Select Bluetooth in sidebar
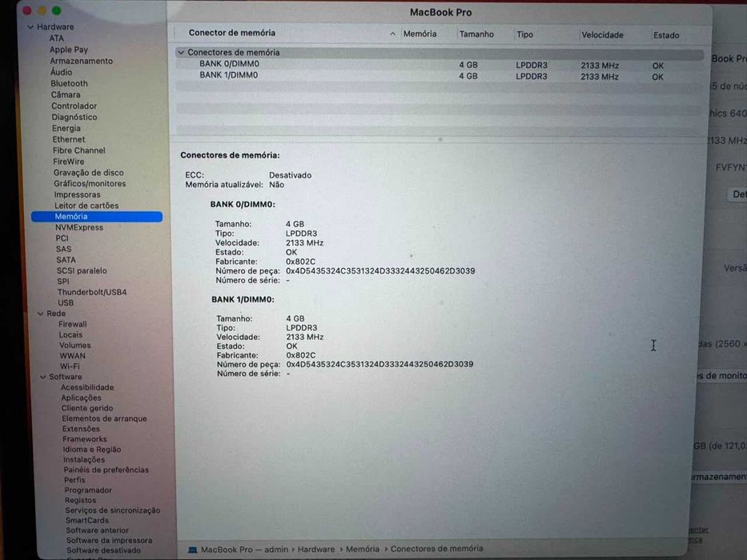747x560 pixels. 69,83
